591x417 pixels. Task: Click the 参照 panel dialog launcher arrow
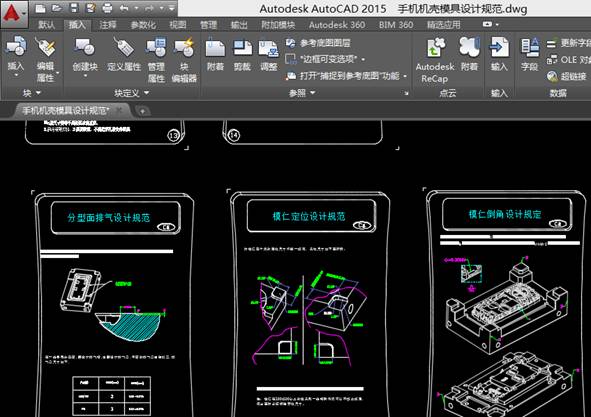click(x=406, y=93)
